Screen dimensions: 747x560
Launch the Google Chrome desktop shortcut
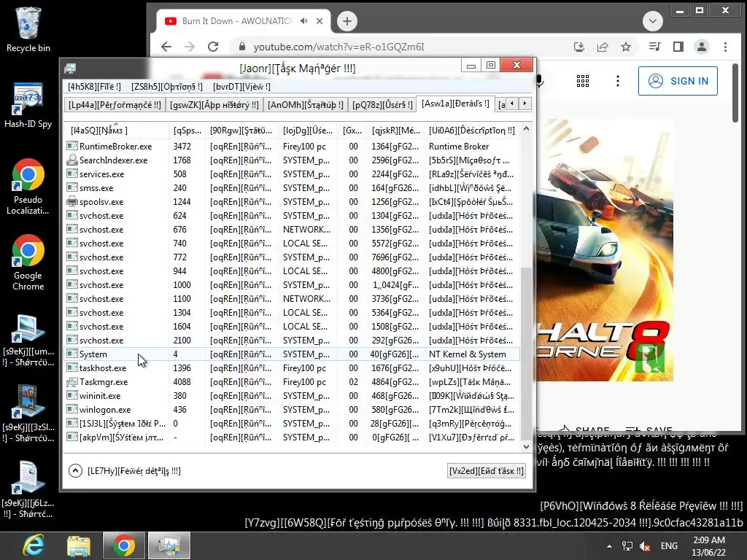coord(28,262)
